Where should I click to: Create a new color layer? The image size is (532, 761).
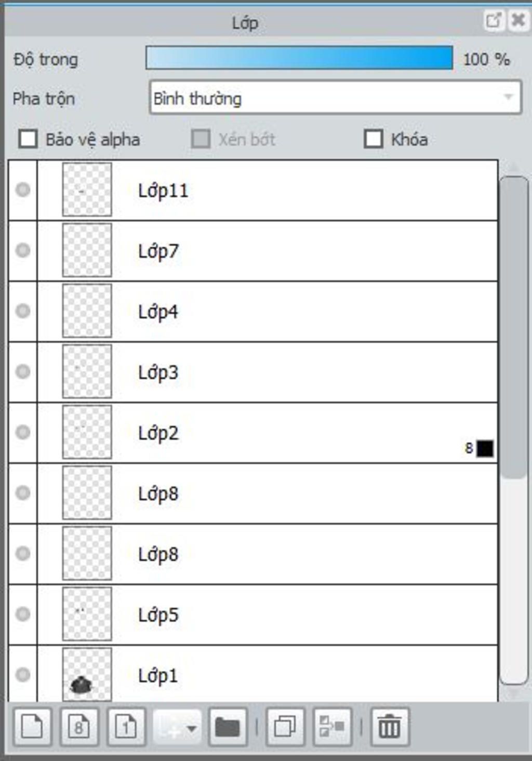click(x=32, y=726)
